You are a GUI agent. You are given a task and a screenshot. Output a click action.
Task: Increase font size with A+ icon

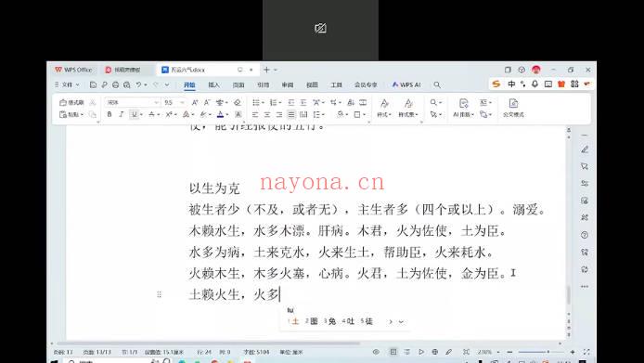[x=195, y=102]
